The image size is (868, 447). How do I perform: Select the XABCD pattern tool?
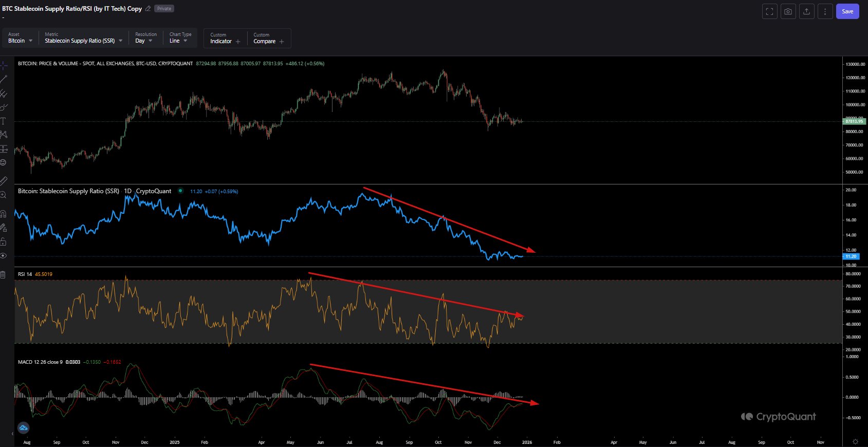[4, 135]
